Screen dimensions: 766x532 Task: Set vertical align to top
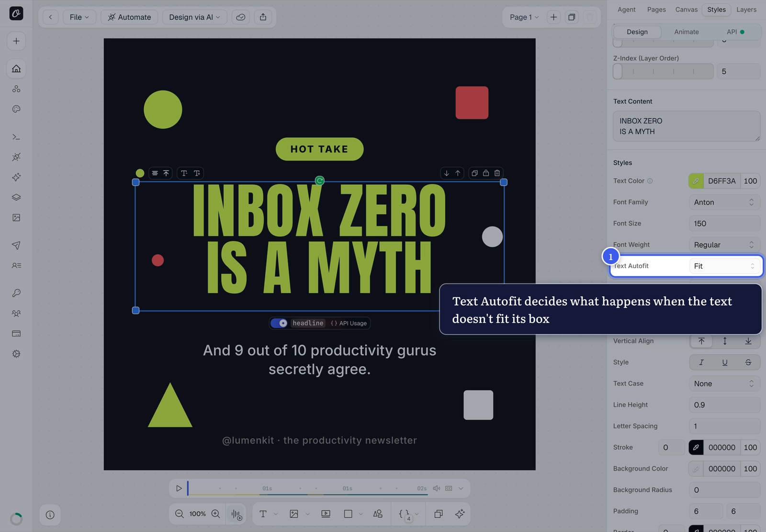(x=701, y=341)
